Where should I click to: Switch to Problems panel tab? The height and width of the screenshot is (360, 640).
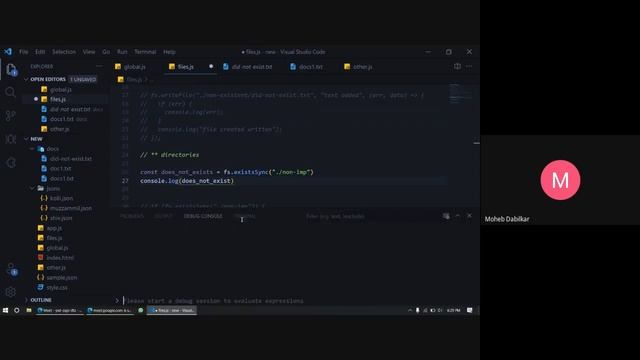coord(132,216)
